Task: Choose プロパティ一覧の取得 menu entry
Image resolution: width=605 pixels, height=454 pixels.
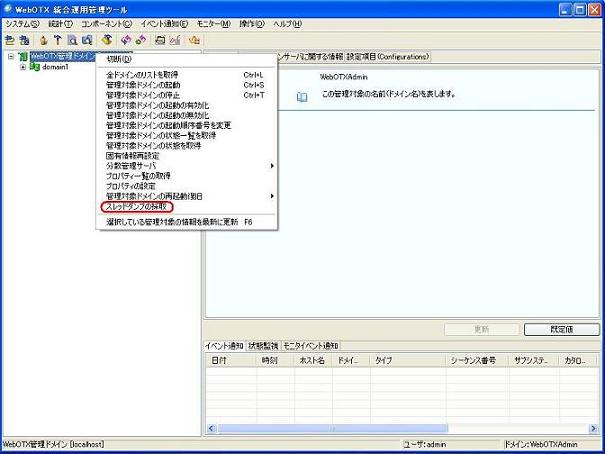Action: click(187, 176)
